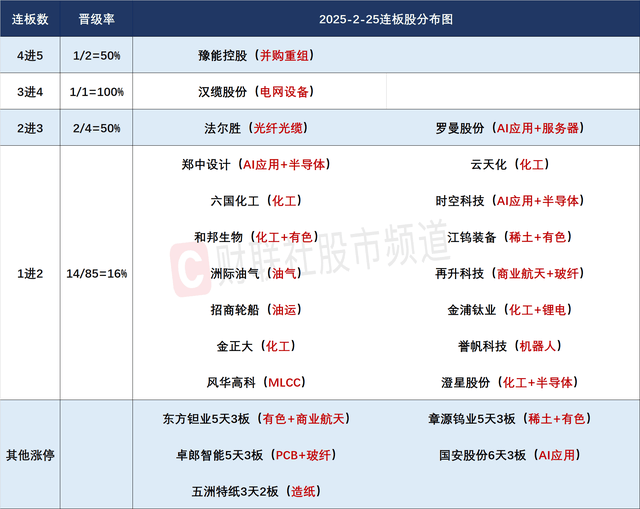
Task: Select the 洲际油气 stock entry
Action: point(207,273)
